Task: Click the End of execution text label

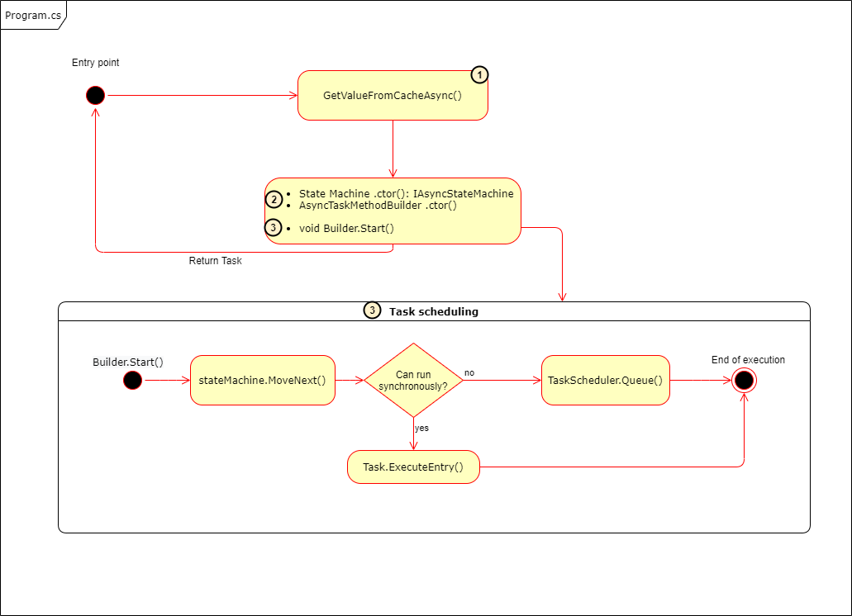Action: point(747,359)
